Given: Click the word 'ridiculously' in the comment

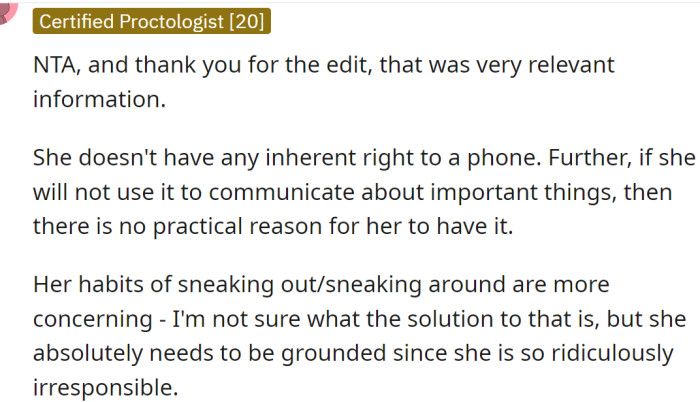Looking at the screenshot, I should pos(612,354).
